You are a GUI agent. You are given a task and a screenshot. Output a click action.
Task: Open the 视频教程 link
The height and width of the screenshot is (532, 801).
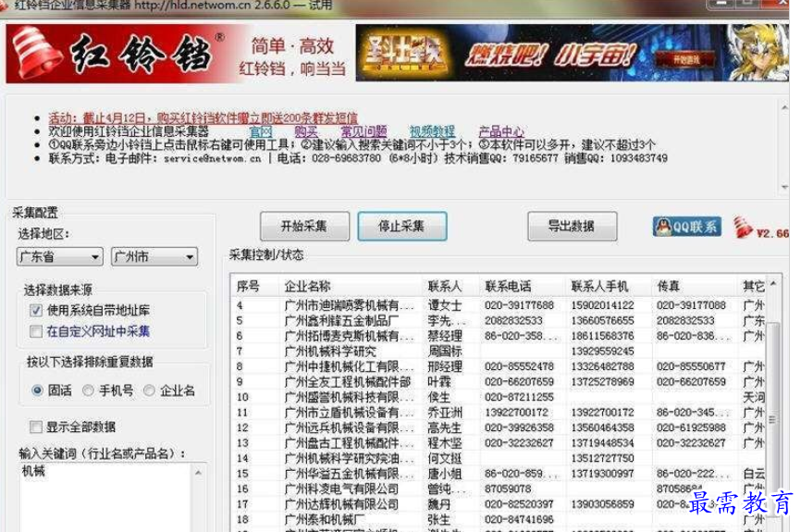click(432, 132)
